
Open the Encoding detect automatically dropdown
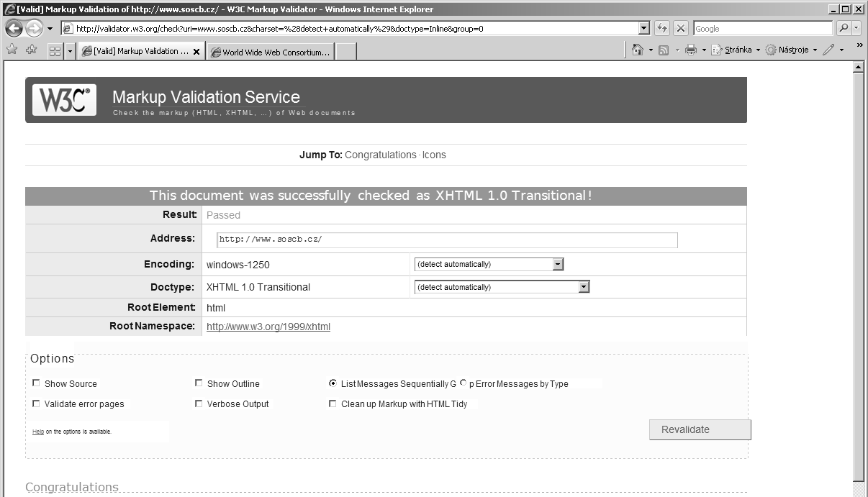489,264
